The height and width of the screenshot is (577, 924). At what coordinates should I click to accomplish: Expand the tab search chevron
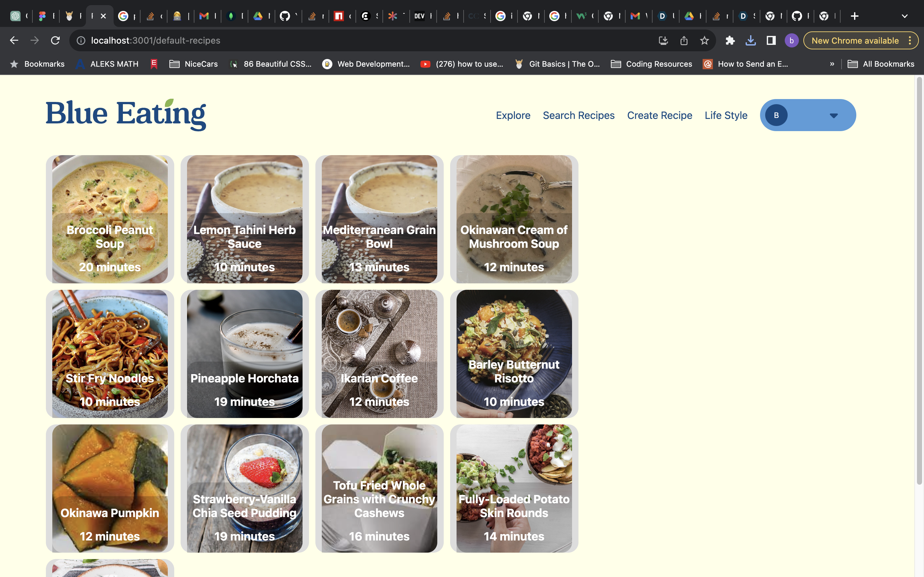click(x=904, y=16)
